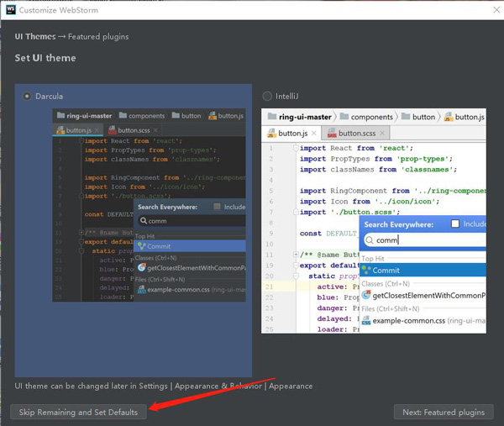This screenshot has height=426, width=504.
Task: Click Skip Remaining and Set Defaults
Action: tap(78, 412)
